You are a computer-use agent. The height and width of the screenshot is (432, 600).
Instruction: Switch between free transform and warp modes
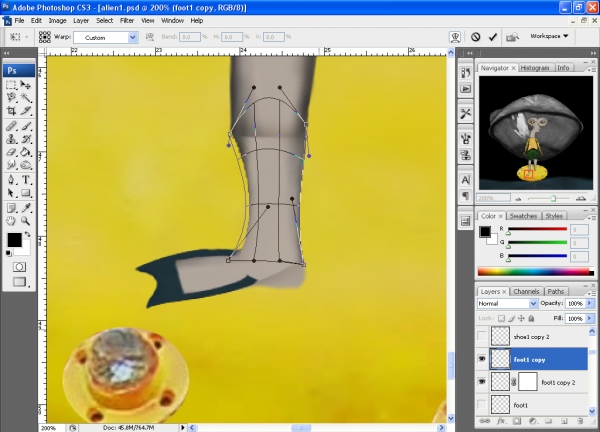pos(455,37)
